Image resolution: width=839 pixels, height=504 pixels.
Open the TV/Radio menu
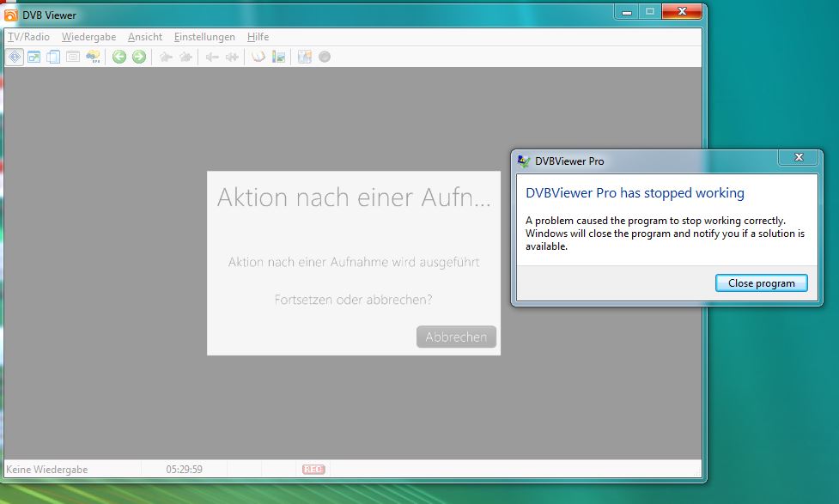[x=28, y=37]
